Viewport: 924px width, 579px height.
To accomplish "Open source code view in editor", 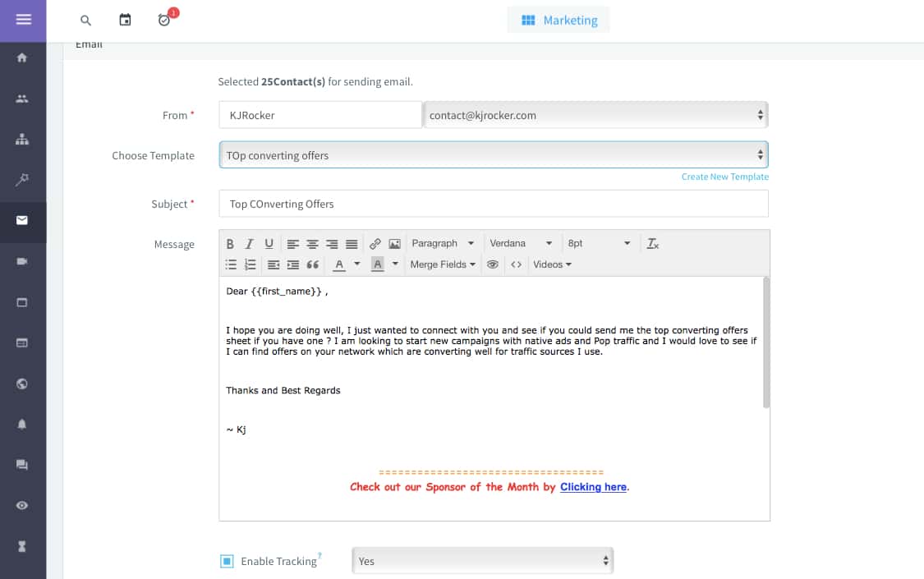I will (516, 264).
